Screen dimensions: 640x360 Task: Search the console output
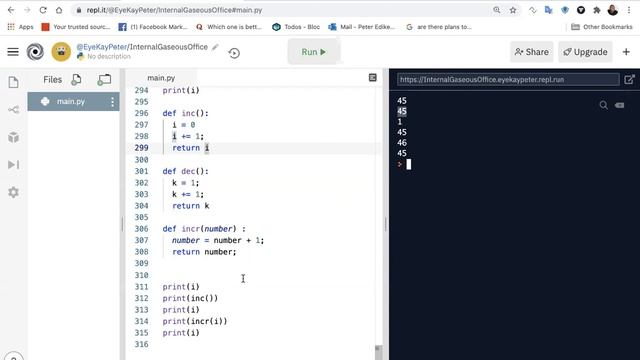coord(603,105)
